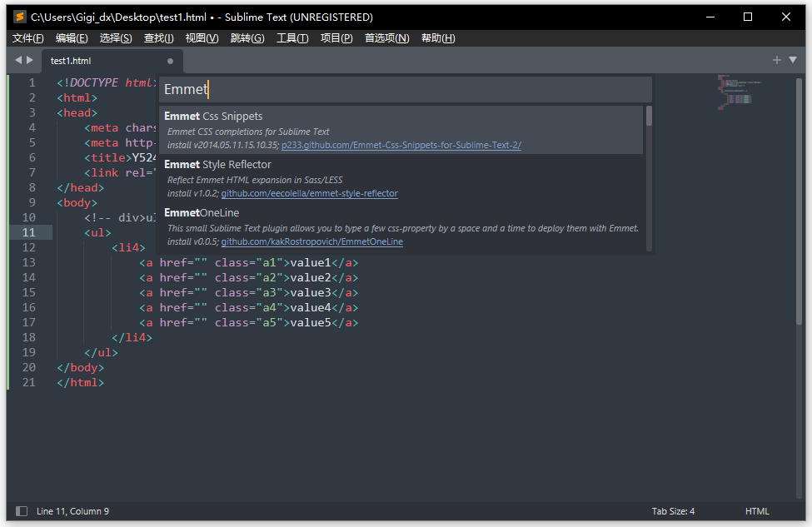
Task: Click the editor vertical scrollbar
Action: click(x=799, y=202)
